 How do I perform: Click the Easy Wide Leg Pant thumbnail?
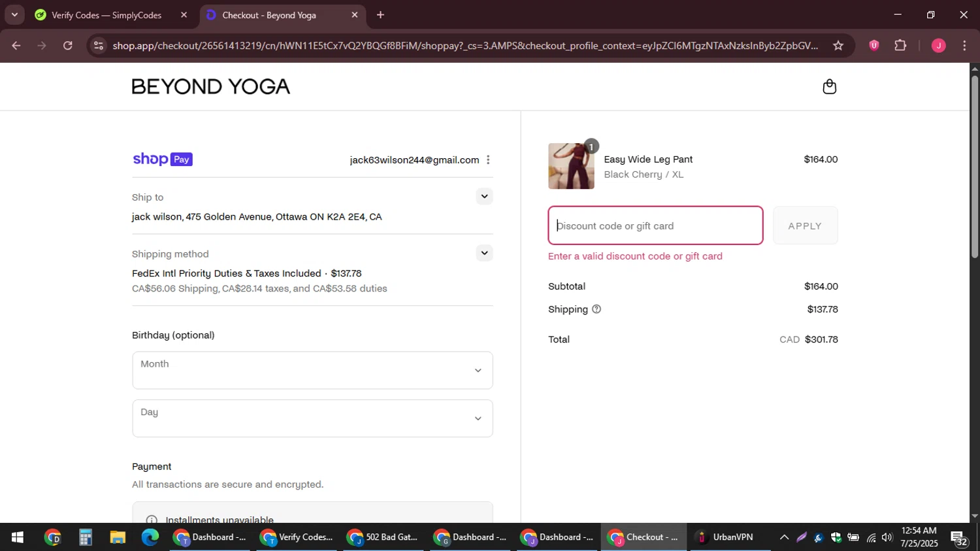tap(571, 166)
